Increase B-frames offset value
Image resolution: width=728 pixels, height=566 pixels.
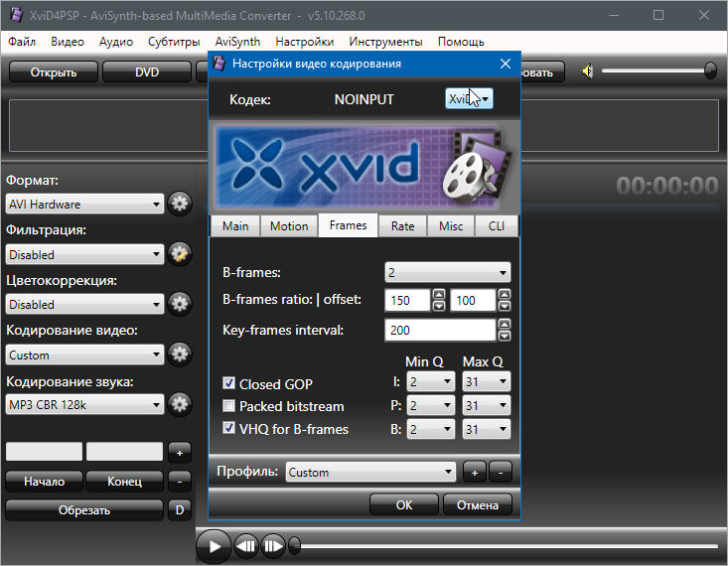505,294
